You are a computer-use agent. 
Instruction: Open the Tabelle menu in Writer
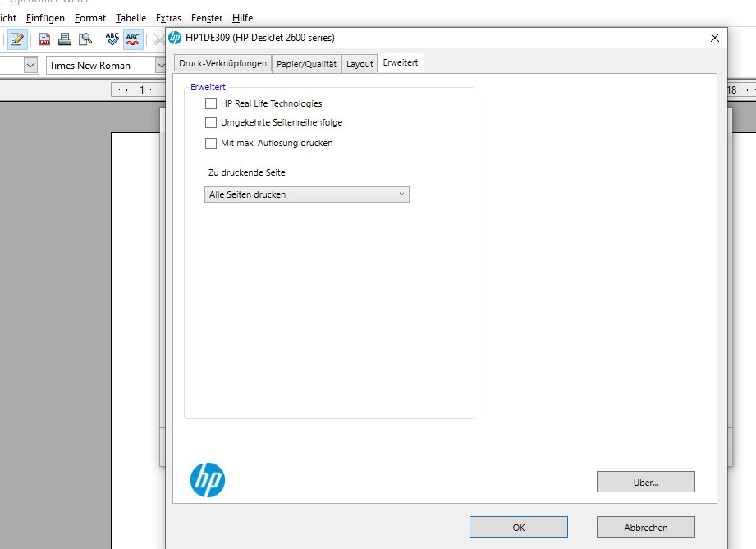131,18
